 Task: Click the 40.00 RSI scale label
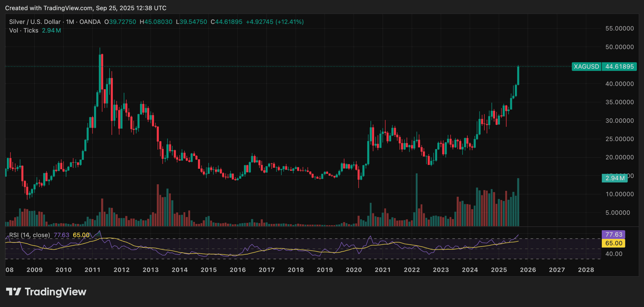614,254
